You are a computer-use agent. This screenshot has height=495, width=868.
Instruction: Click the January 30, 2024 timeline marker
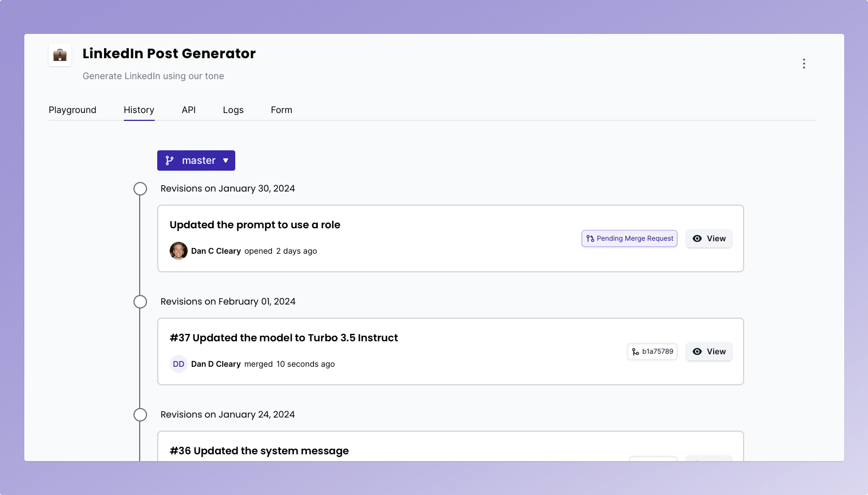click(x=140, y=189)
